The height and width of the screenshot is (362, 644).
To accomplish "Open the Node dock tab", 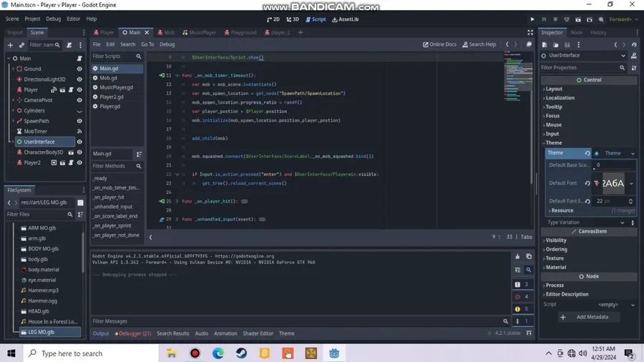I will [576, 32].
